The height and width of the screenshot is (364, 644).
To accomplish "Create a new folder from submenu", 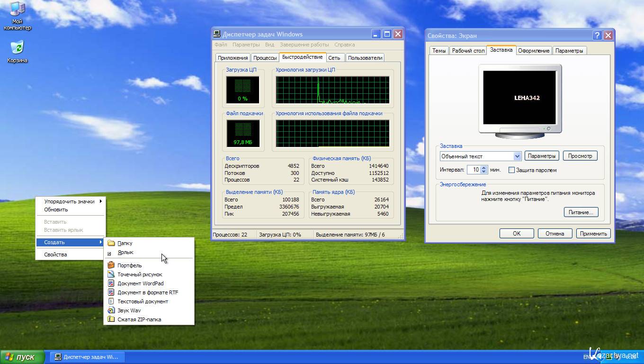I will (x=125, y=243).
